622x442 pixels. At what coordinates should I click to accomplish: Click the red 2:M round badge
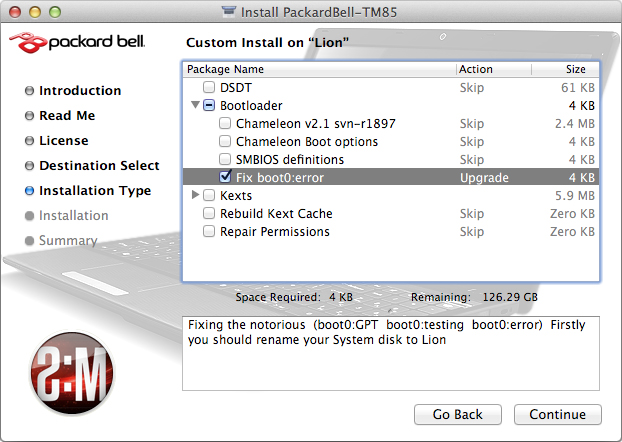(72, 373)
